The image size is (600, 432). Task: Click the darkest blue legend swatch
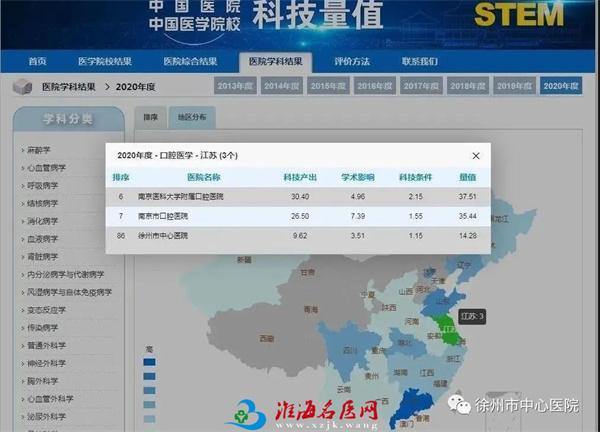point(149,362)
